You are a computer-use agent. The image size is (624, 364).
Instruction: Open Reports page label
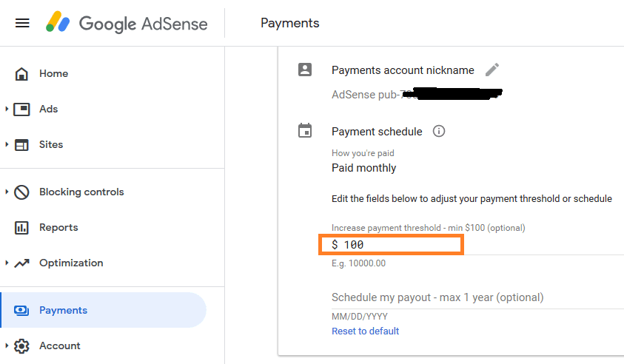pyautogui.click(x=58, y=228)
